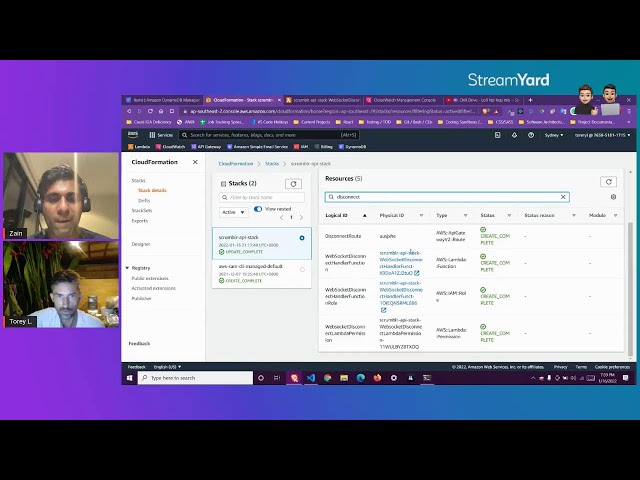Go back in browser history

(129, 111)
